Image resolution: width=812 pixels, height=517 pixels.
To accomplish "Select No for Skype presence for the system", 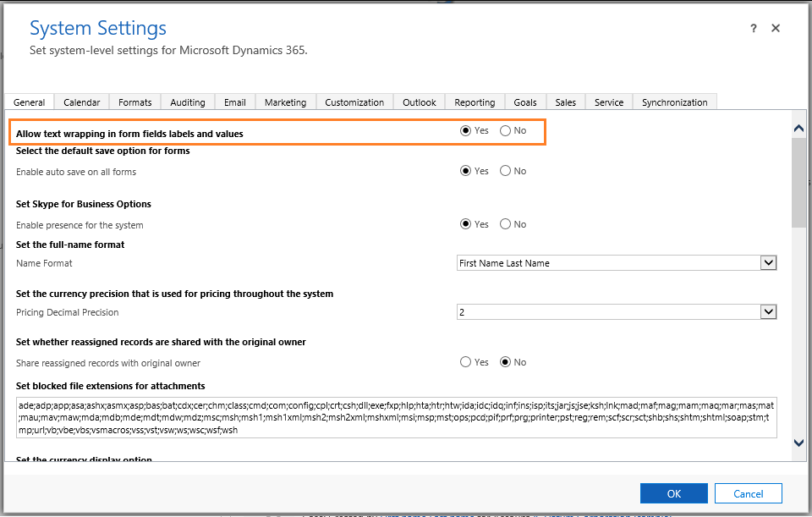I will pos(506,224).
